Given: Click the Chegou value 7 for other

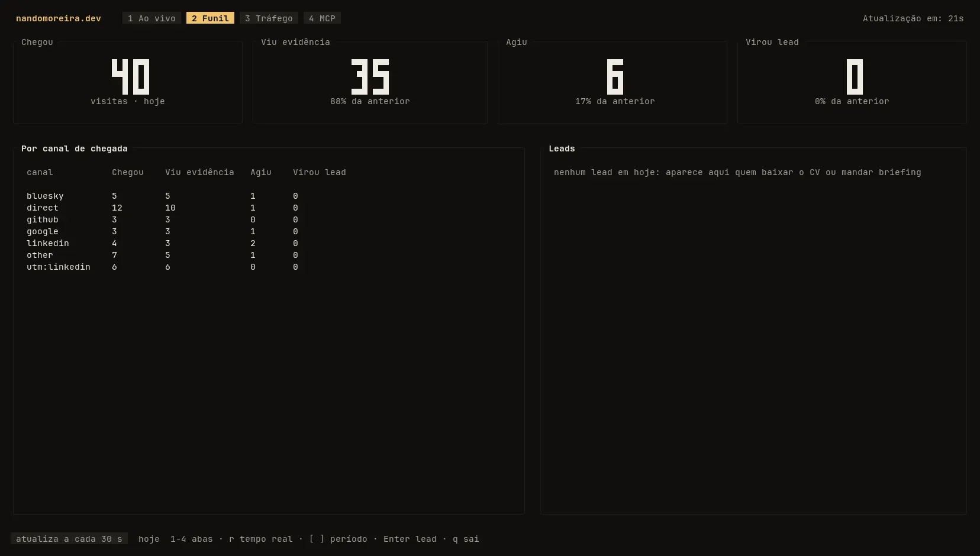Looking at the screenshot, I should (114, 255).
